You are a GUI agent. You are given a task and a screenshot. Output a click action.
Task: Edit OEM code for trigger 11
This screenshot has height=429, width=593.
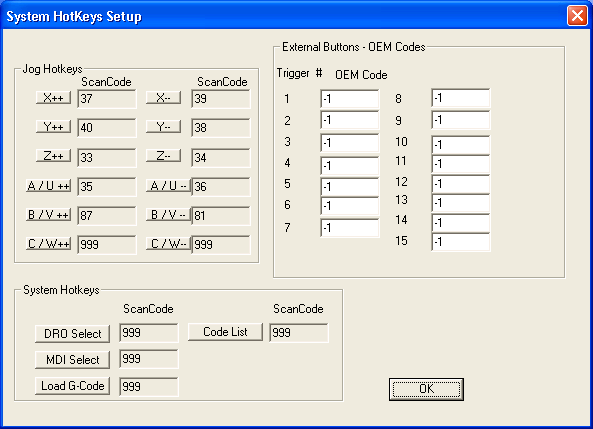pyautogui.click(x=461, y=164)
